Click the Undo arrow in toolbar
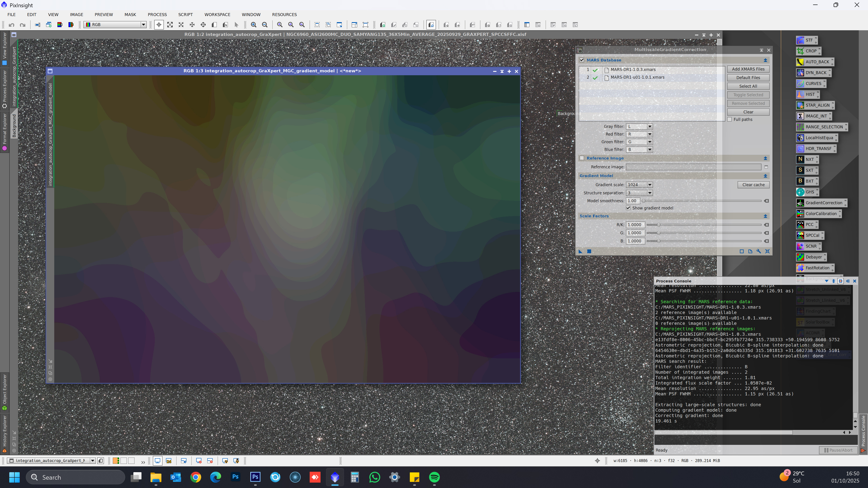The height and width of the screenshot is (488, 868). (x=12, y=25)
